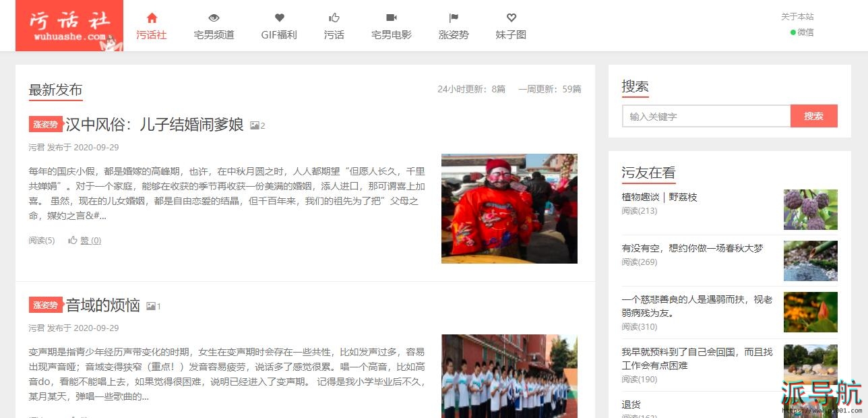868x418 pixels.
Task: Open article 汉中风俗：儿子结婚闹爹娘
Action: point(154,125)
